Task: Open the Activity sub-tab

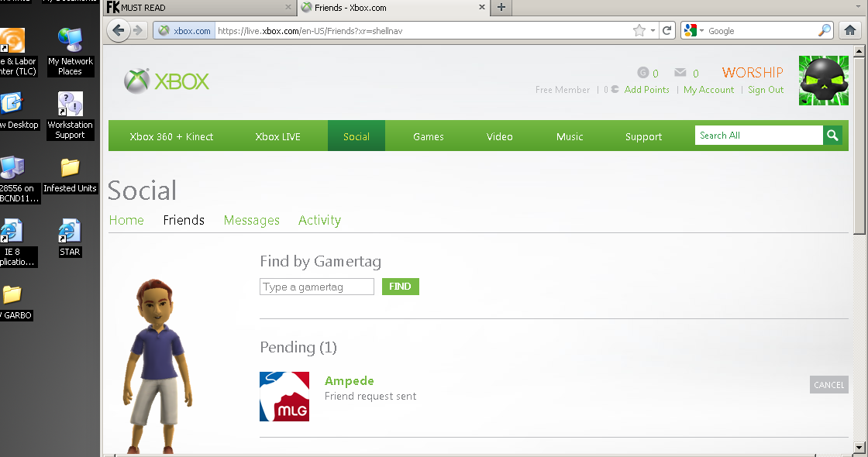Action: pos(319,220)
